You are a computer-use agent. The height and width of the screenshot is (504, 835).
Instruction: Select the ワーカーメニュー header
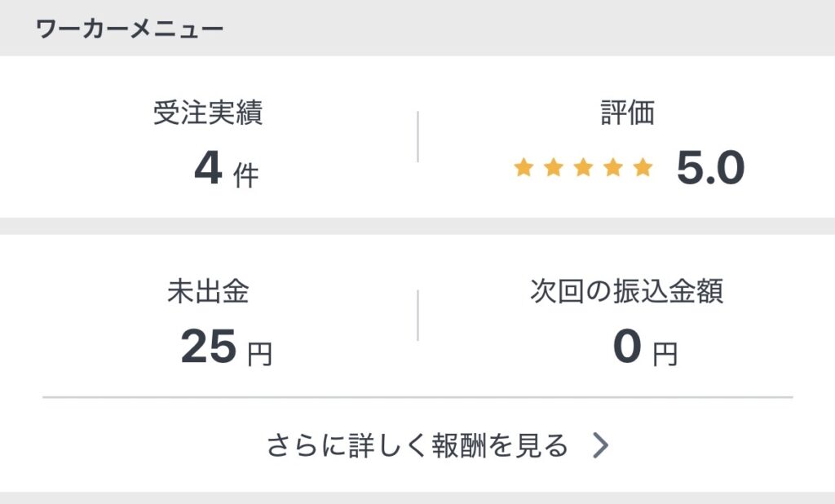(x=130, y=29)
